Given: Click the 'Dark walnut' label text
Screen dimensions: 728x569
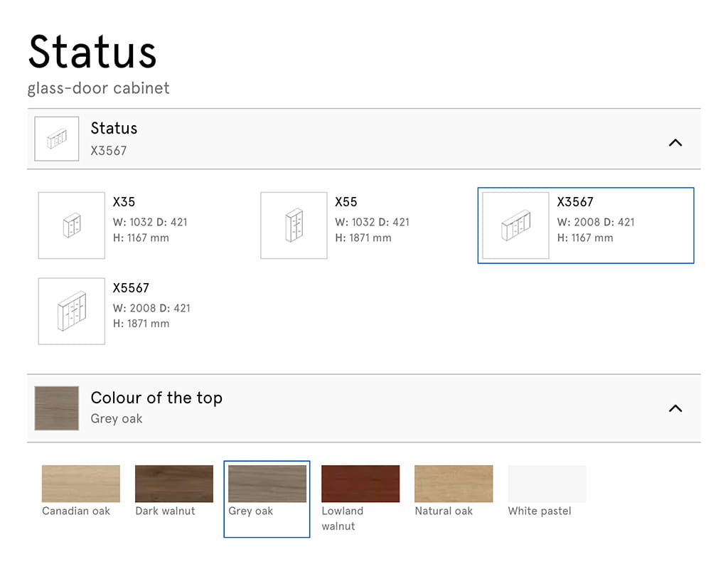Looking at the screenshot, I should pos(165,511).
